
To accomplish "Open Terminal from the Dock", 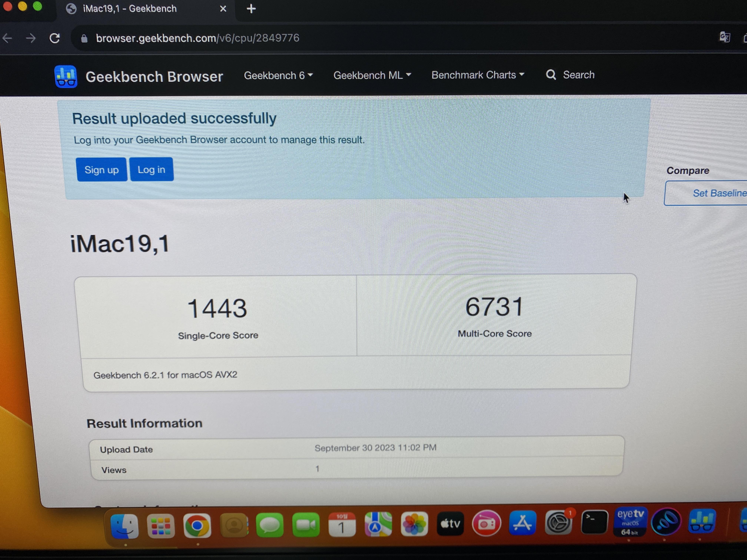I will (x=595, y=522).
